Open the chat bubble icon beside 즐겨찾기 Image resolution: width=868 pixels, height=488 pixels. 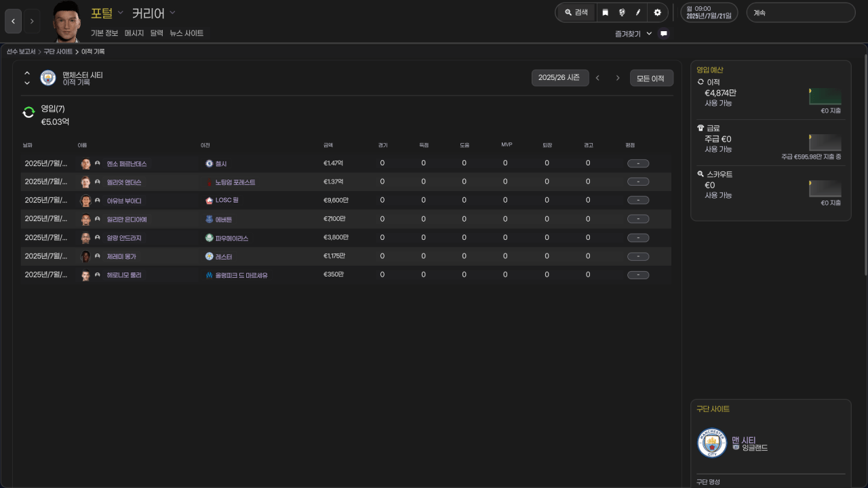pyautogui.click(x=664, y=33)
